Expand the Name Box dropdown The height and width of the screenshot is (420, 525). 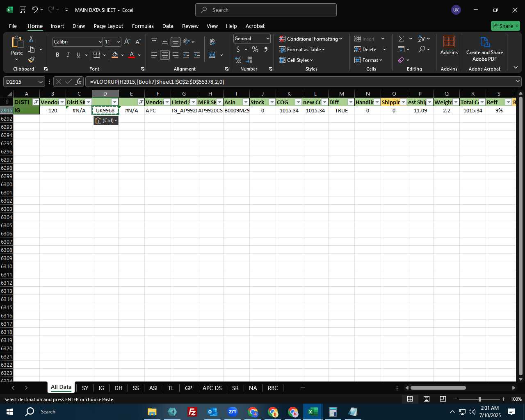(x=40, y=82)
